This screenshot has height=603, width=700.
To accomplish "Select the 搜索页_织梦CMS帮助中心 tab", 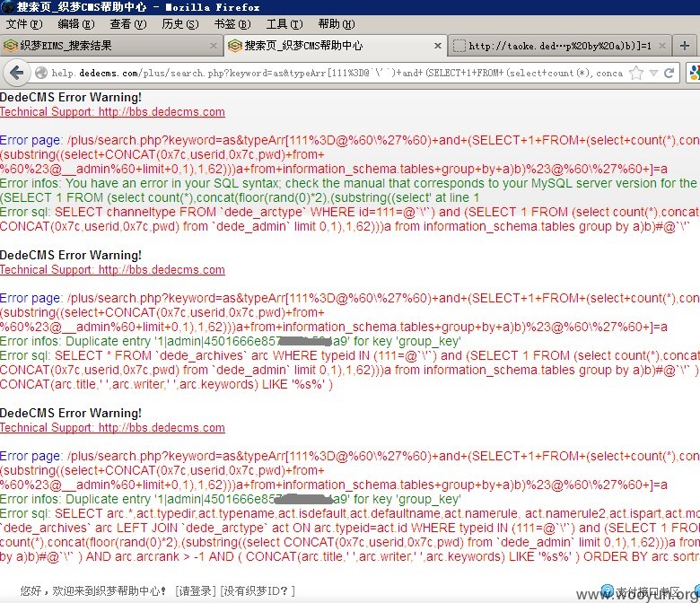I will [335, 46].
